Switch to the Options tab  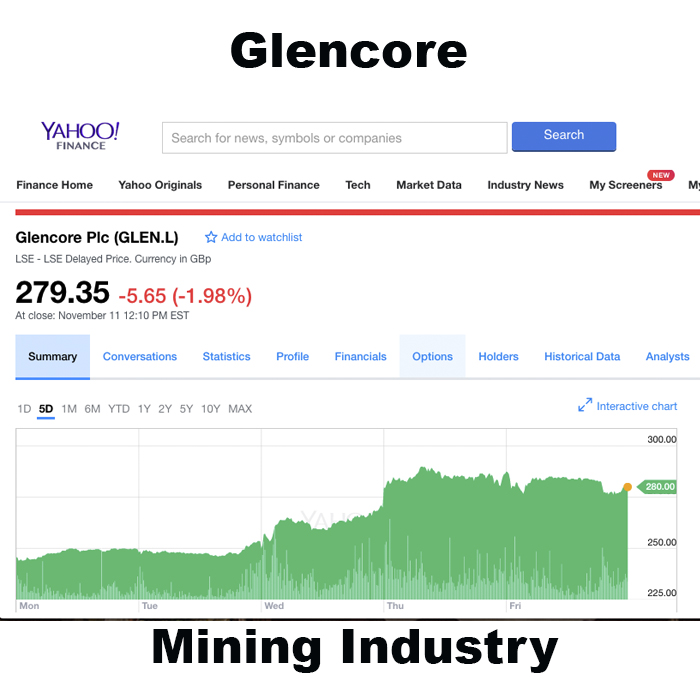(x=432, y=357)
